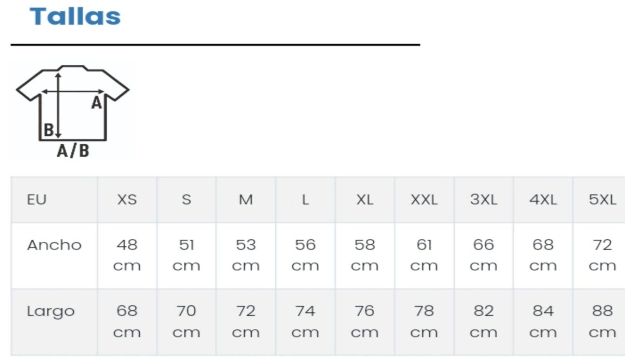The width and height of the screenshot is (625, 364).
Task: Click the T-shirt measurement diagram
Action: point(73,111)
